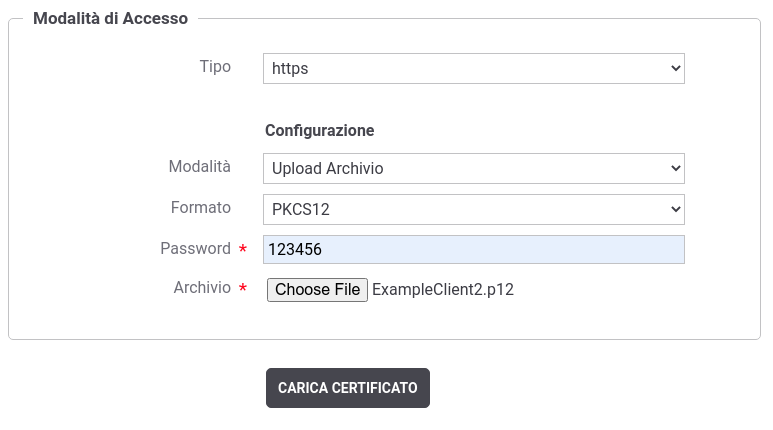Click the 123456 text inside Password
The height and width of the screenshot is (430, 773).
(295, 250)
